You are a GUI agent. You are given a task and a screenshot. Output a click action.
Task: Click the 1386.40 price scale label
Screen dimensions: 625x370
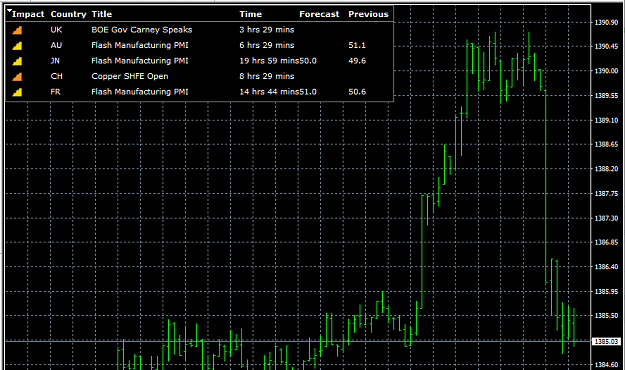[606, 267]
